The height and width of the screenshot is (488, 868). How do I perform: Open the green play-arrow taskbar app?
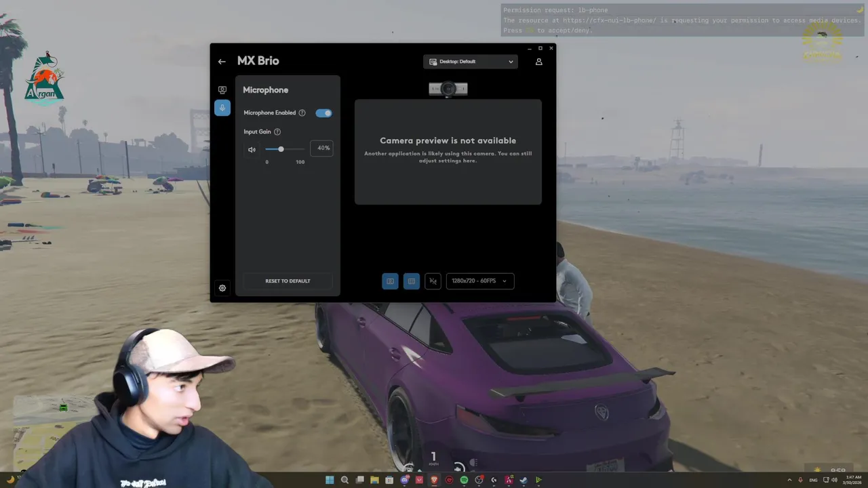538,480
